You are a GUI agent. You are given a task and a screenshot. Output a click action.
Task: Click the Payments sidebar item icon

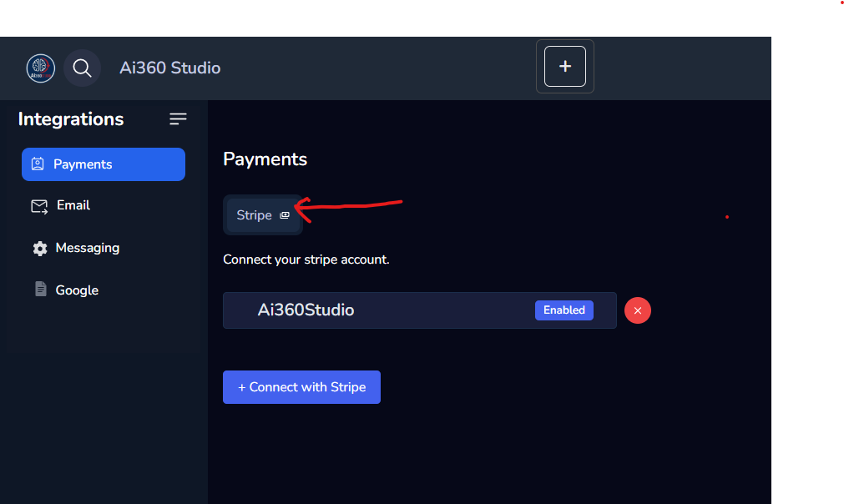point(38,164)
